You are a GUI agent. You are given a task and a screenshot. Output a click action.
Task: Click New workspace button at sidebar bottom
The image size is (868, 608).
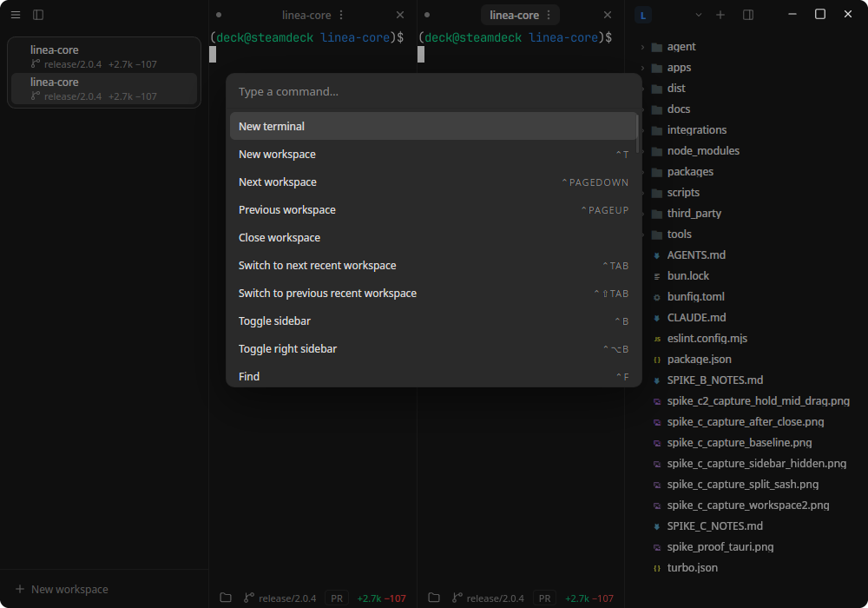click(62, 589)
